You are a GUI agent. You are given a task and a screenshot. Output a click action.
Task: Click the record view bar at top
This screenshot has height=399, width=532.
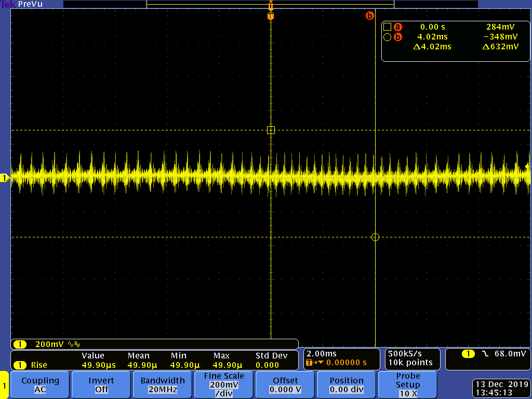coord(270,4)
